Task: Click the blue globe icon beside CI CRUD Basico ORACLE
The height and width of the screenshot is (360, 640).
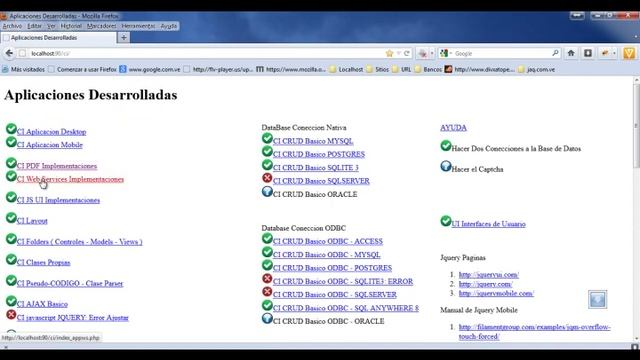Action: pos(267,191)
